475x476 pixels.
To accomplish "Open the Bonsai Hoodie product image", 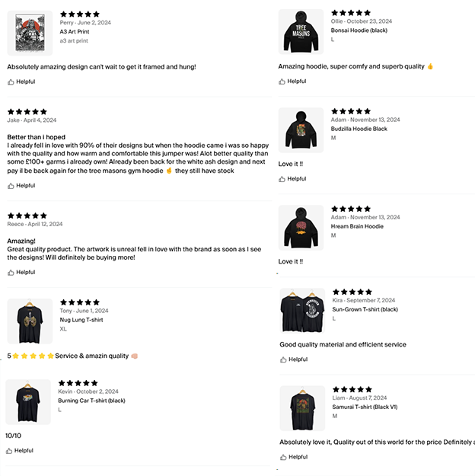I will tap(301, 32).
